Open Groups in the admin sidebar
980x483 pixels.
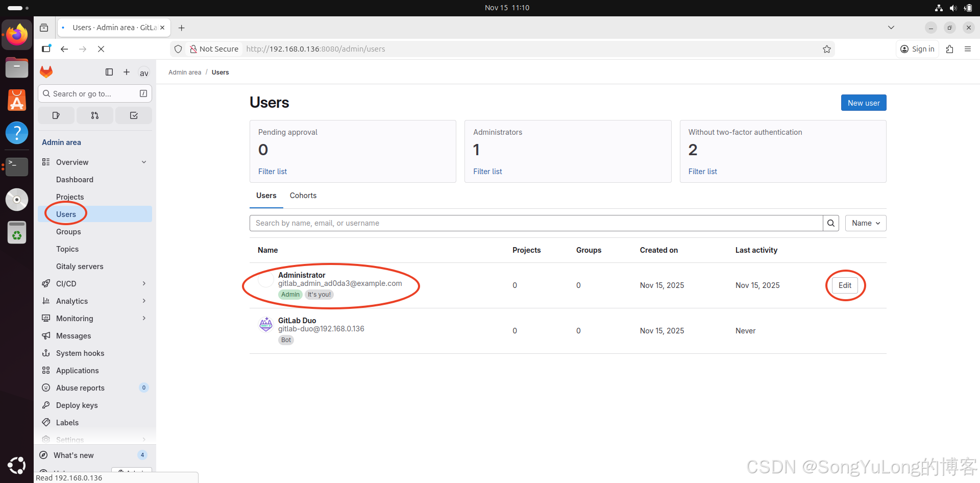68,232
